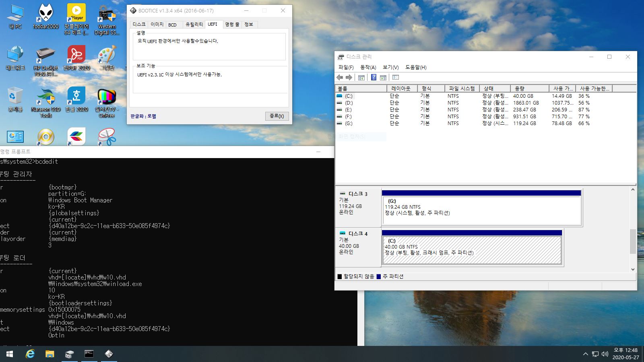The image size is (644, 362).
Task: Open the Windows Start button
Action: [x=10, y=354]
